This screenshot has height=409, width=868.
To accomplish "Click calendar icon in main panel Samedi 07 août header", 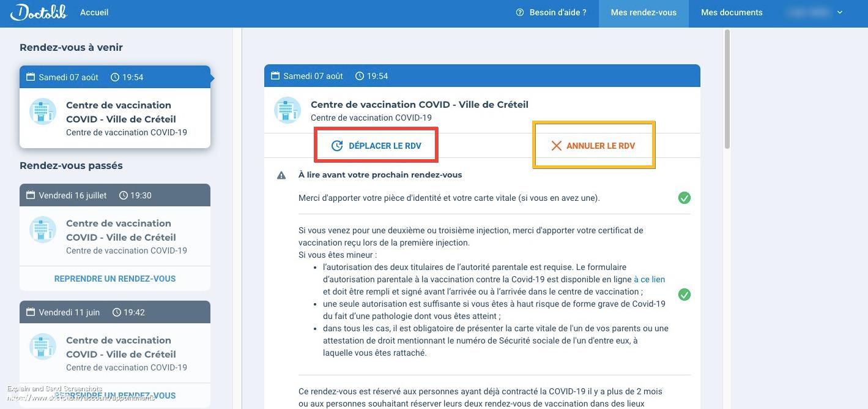I will tap(275, 76).
